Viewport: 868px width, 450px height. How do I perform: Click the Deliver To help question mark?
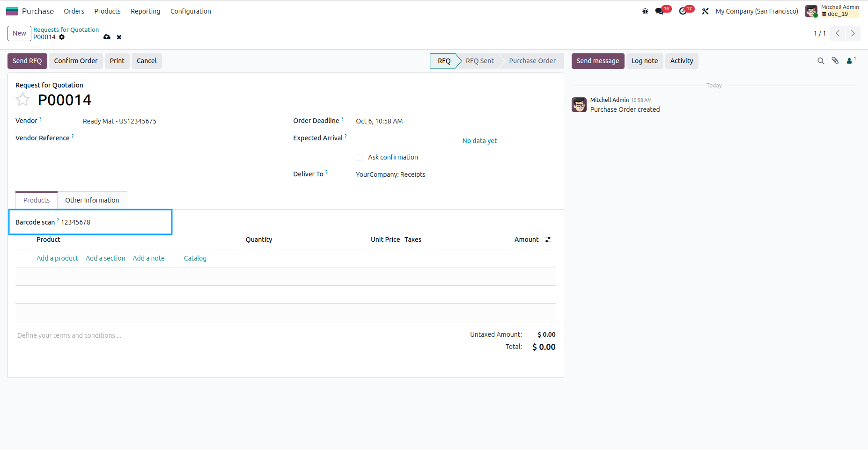pyautogui.click(x=326, y=172)
